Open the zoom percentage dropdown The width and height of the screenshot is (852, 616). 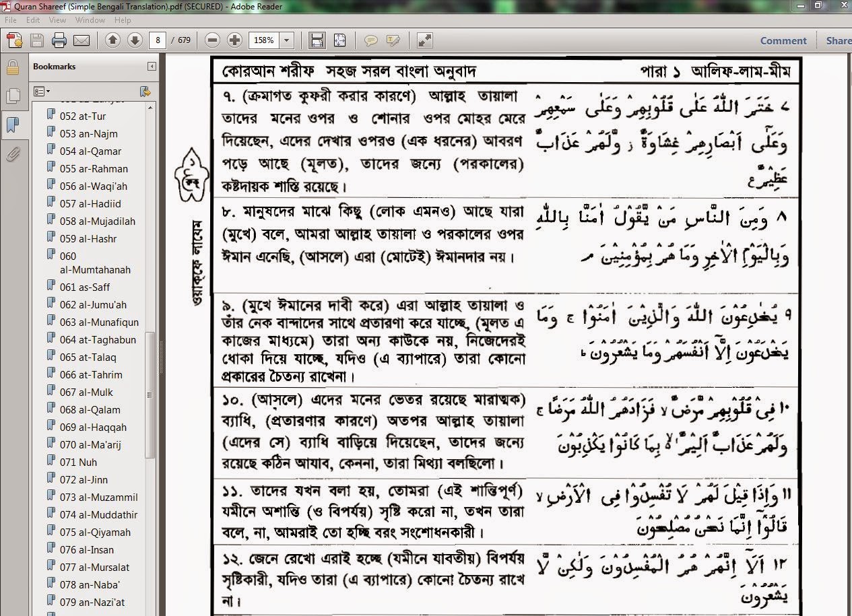286,40
